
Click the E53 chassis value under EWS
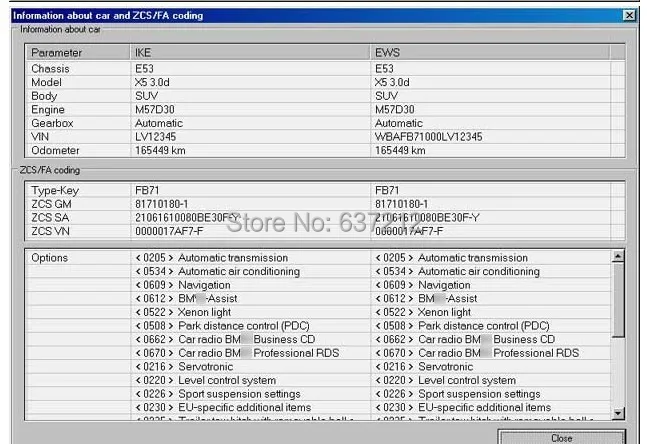(x=384, y=68)
